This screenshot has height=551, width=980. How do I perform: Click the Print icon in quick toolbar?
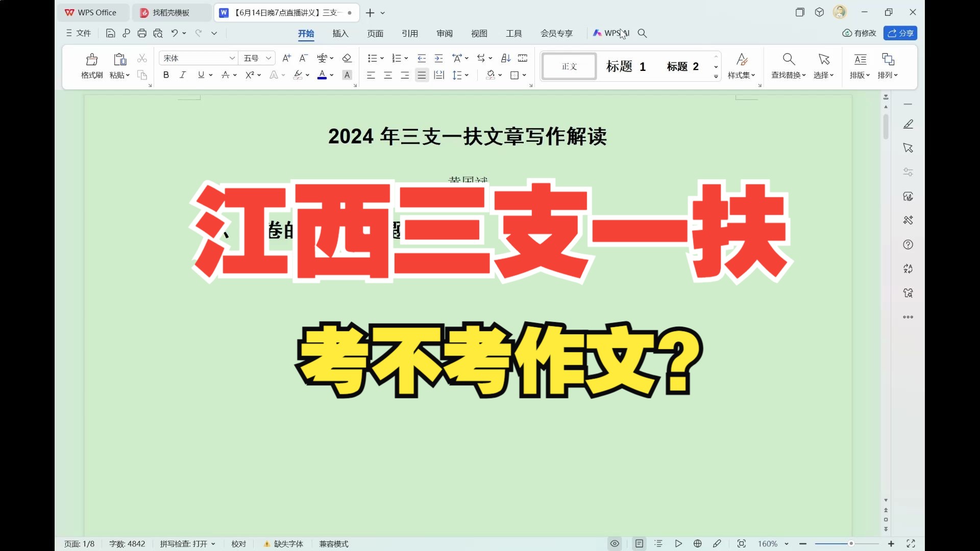click(x=142, y=33)
